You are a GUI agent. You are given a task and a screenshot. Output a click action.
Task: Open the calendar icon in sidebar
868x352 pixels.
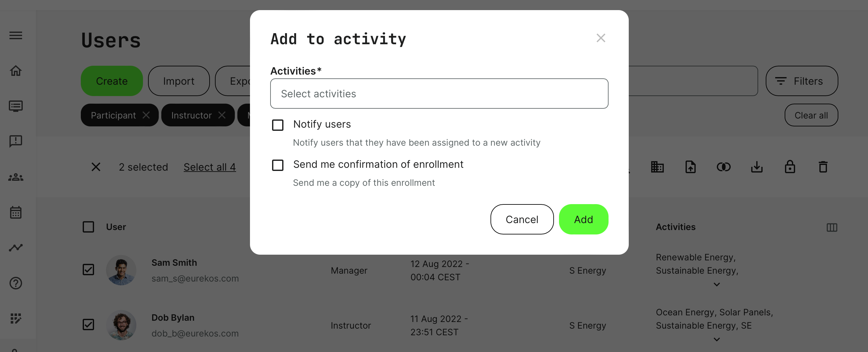(x=15, y=212)
